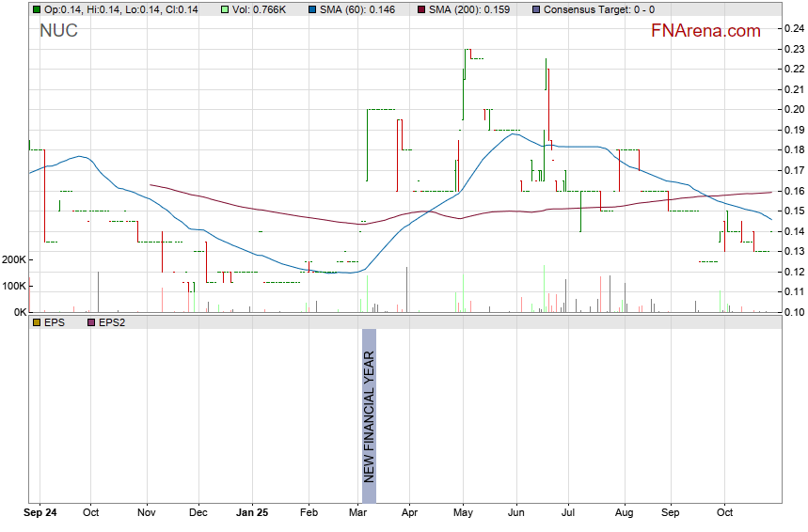Click the green OHLC legend swatch
This screenshot has width=808, height=532.
(37, 9)
